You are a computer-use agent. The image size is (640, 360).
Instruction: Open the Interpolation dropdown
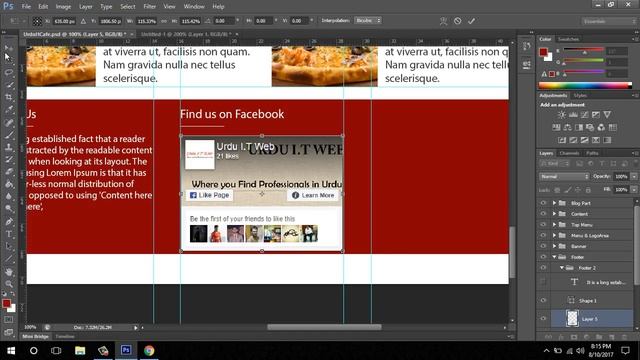click(x=368, y=20)
